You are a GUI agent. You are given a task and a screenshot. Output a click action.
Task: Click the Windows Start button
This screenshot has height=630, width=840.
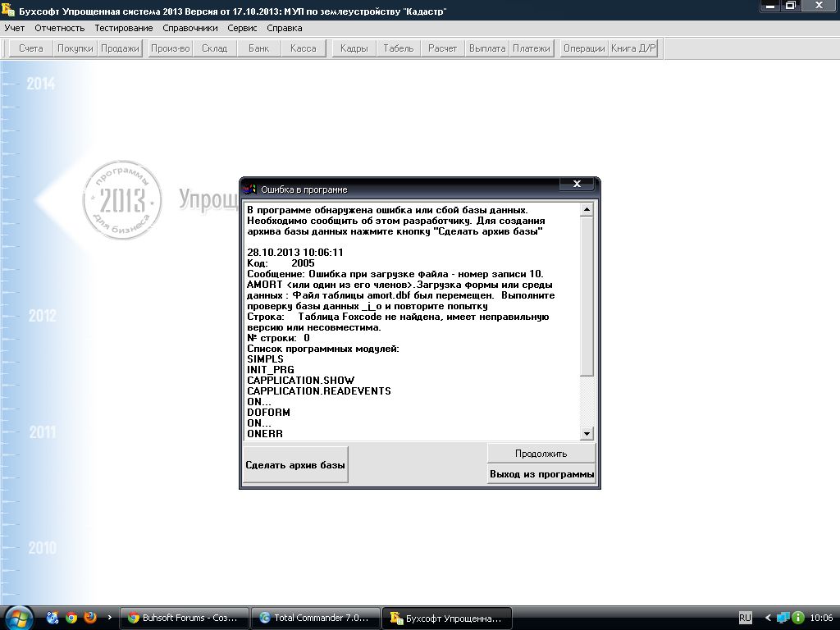(18, 617)
